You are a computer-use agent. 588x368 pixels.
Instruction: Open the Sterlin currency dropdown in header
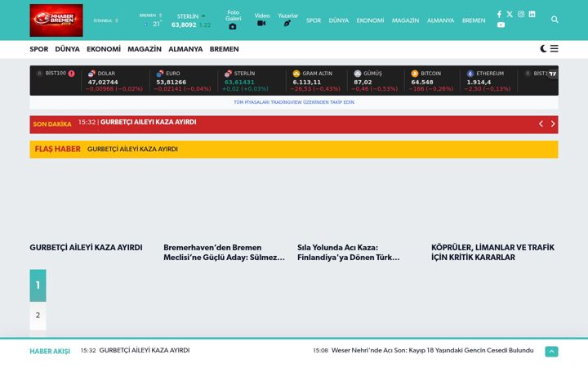click(x=191, y=16)
